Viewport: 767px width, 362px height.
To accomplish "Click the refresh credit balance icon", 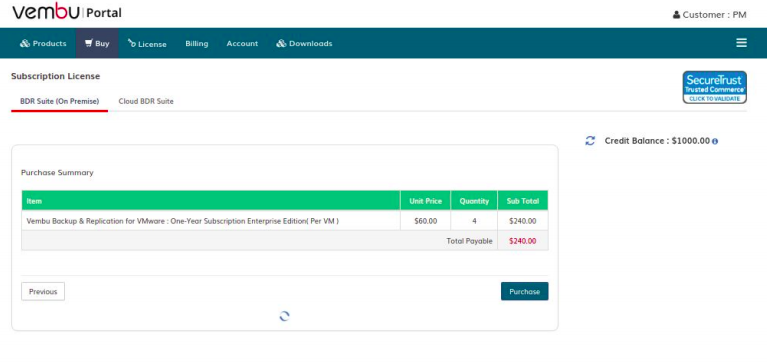I will [590, 141].
